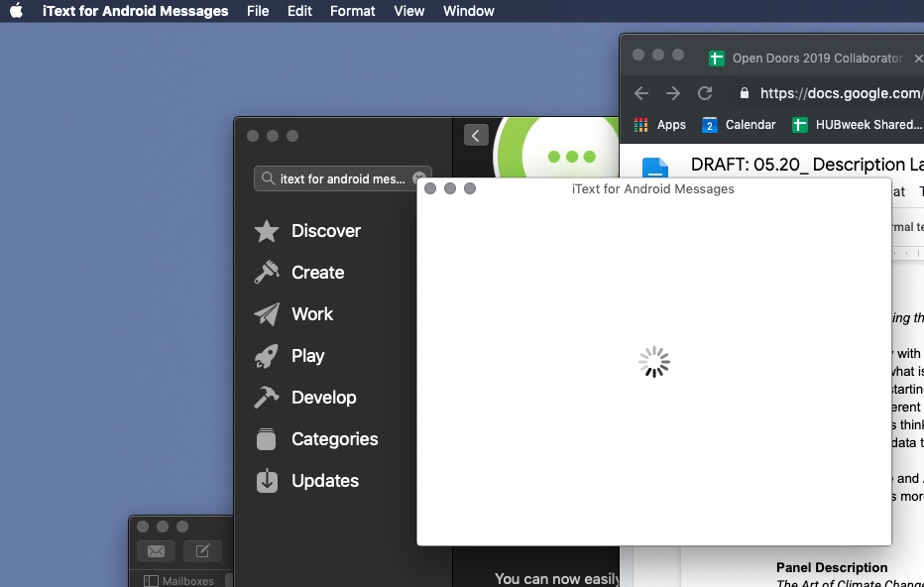Open the Format menu

tap(352, 11)
